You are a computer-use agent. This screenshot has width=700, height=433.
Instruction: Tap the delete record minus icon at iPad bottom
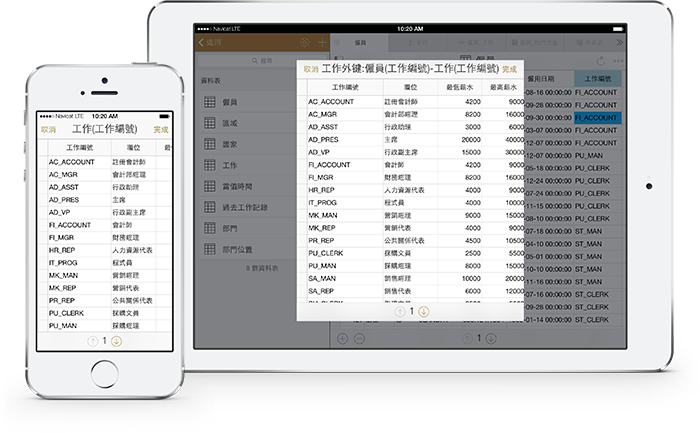359,339
